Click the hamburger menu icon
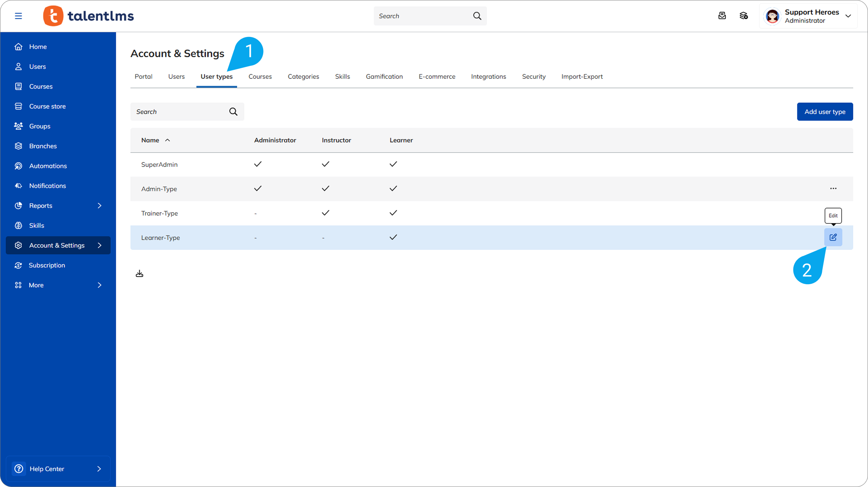 [18, 16]
